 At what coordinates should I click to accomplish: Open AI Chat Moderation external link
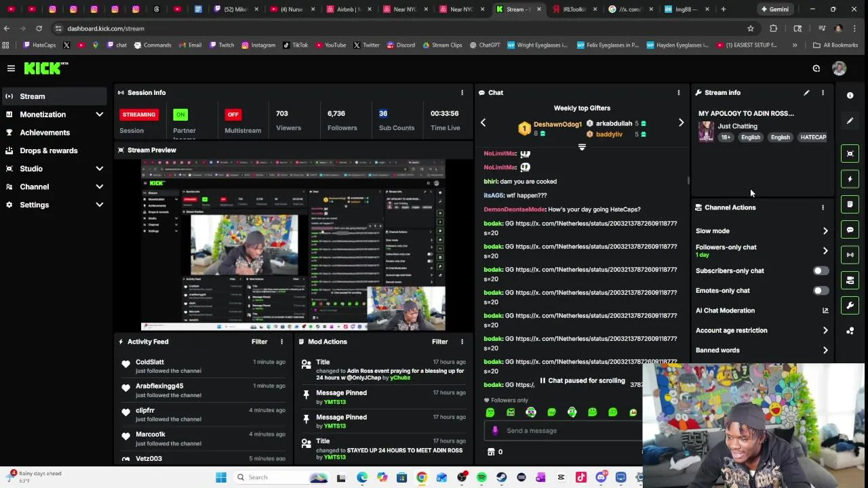click(825, 310)
